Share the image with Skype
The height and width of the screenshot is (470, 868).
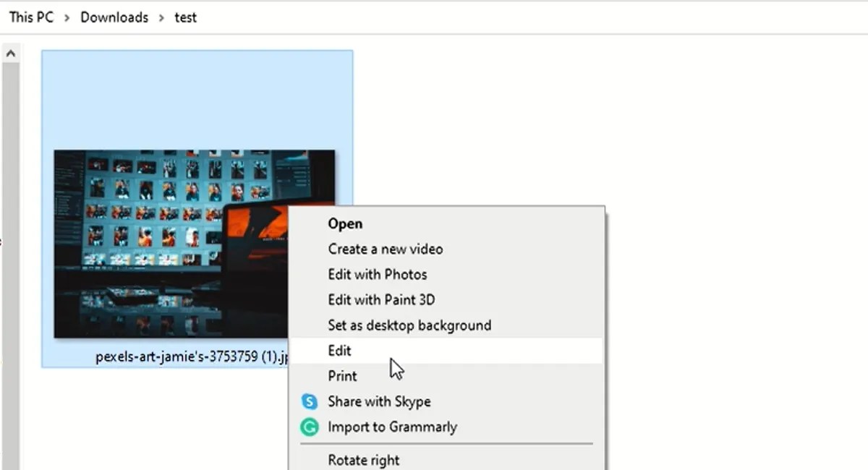point(378,401)
